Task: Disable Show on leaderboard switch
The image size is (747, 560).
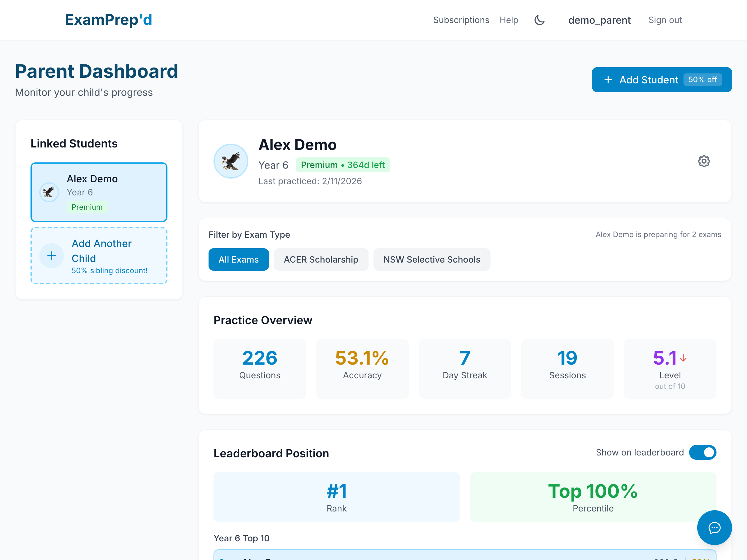Action: pyautogui.click(x=702, y=452)
